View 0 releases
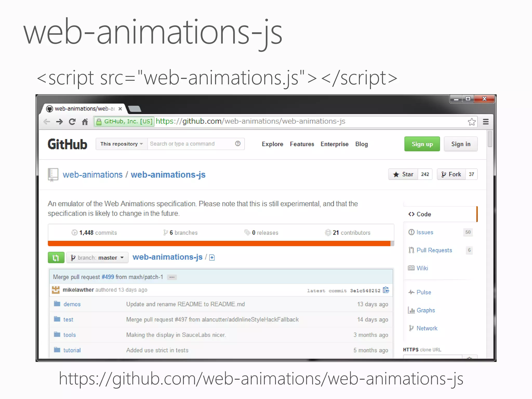 261,233
